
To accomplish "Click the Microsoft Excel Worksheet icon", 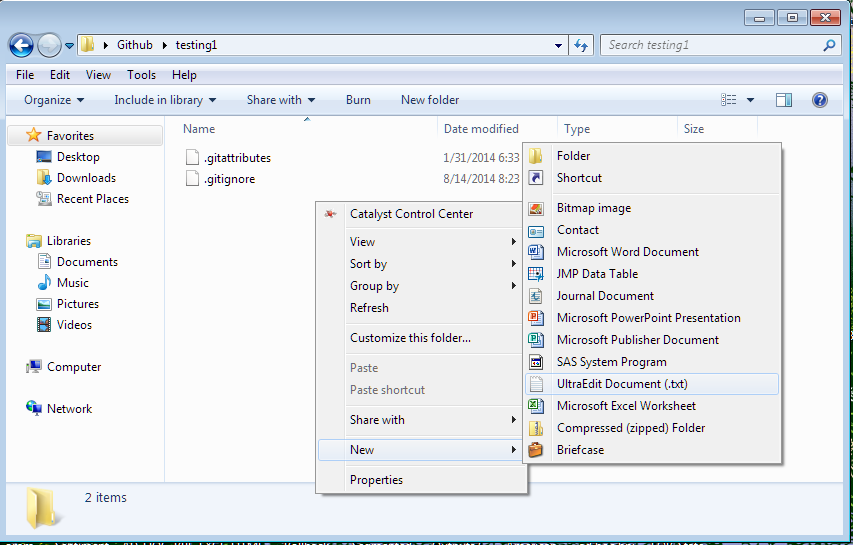I will tap(536, 406).
